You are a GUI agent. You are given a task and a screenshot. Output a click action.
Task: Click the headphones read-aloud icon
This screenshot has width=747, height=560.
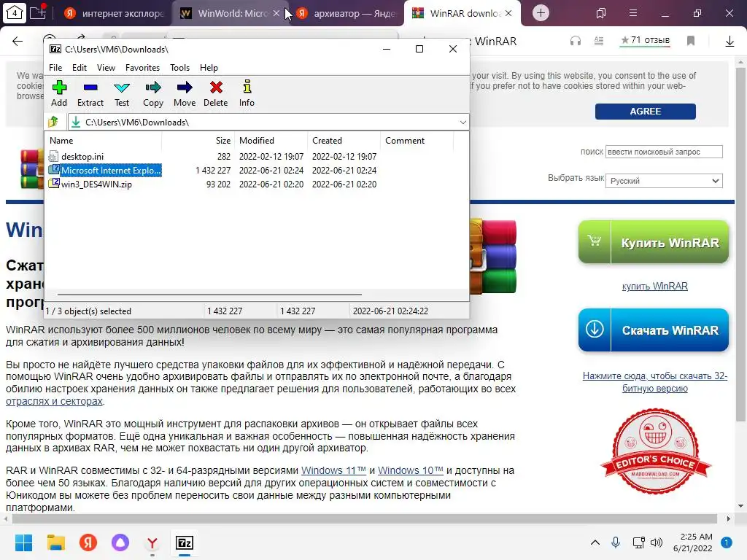pos(576,41)
